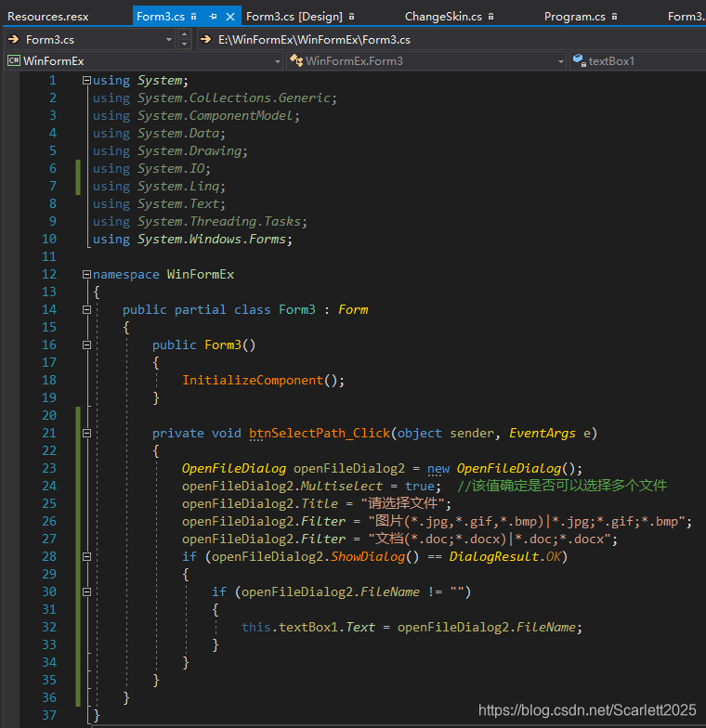This screenshot has width=706, height=728.
Task: Open the Form3.cs [Design] tab
Action: (x=294, y=17)
